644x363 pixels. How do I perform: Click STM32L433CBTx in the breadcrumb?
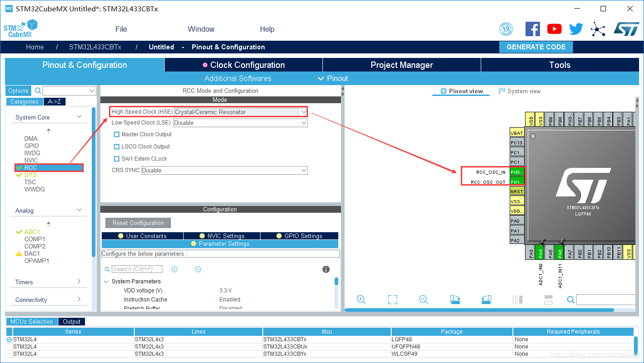tap(95, 47)
